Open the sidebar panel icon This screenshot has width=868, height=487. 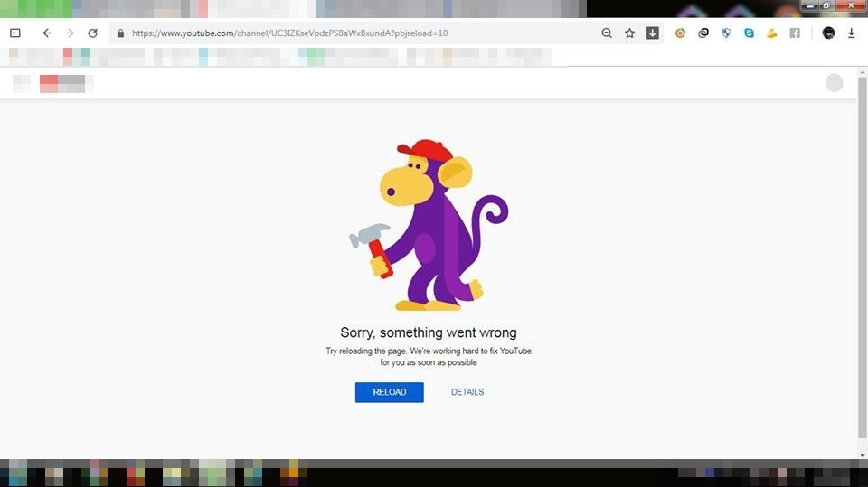coord(15,33)
